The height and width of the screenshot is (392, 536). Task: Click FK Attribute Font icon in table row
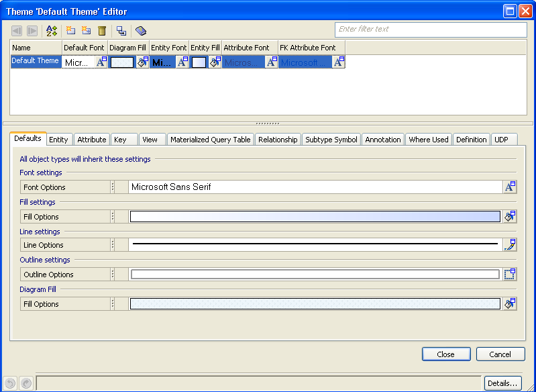pyautogui.click(x=339, y=62)
